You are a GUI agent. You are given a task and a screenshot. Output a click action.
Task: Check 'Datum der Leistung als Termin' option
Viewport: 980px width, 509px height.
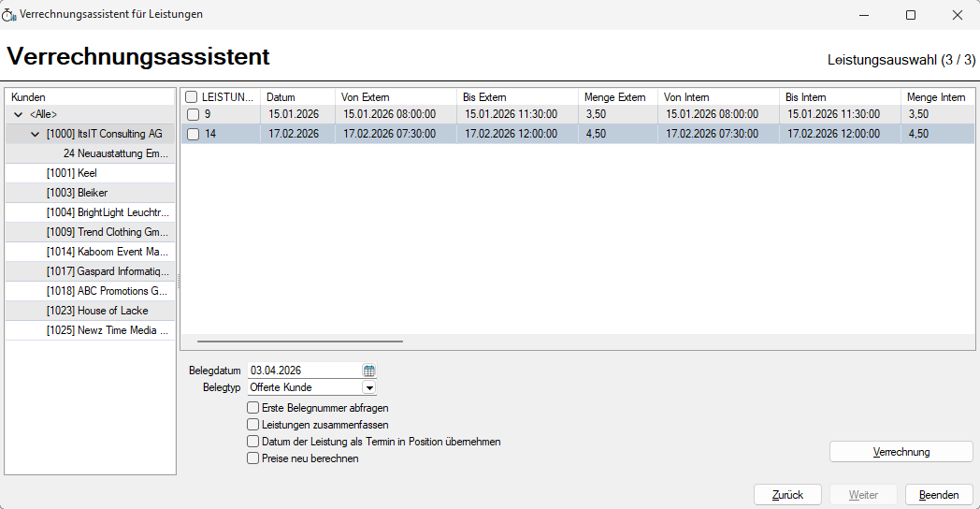[252, 442]
